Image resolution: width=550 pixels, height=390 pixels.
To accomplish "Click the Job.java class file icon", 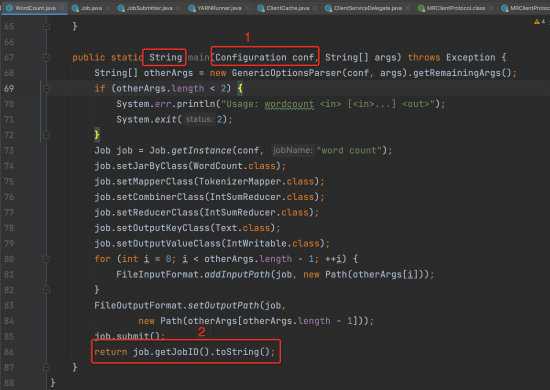I will (x=75, y=8).
